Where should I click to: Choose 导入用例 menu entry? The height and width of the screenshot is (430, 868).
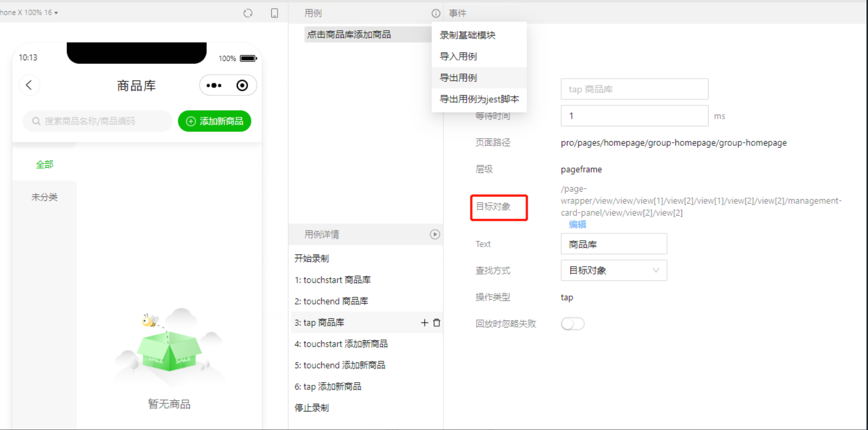pyautogui.click(x=458, y=56)
